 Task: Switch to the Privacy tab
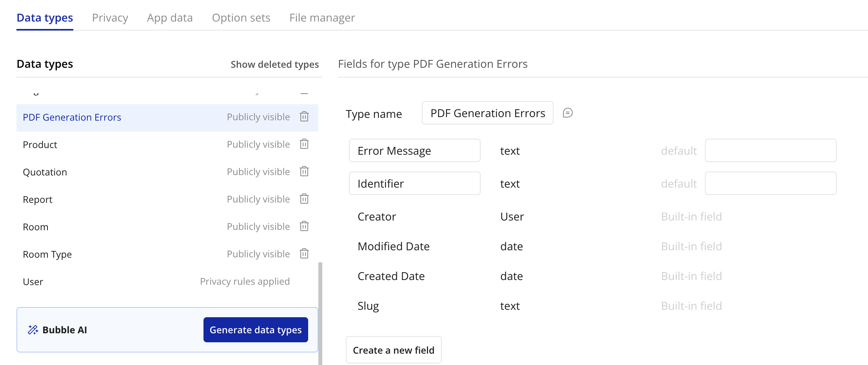pyautogui.click(x=110, y=18)
